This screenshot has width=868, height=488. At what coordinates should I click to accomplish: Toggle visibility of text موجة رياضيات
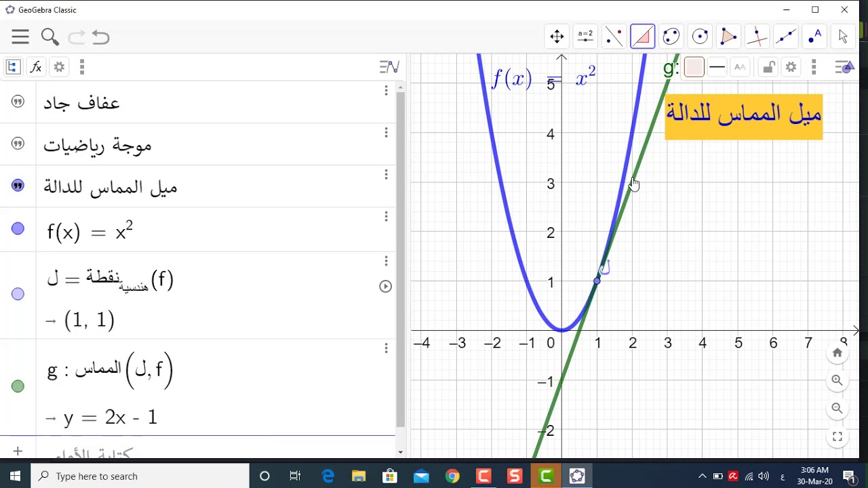pyautogui.click(x=18, y=144)
